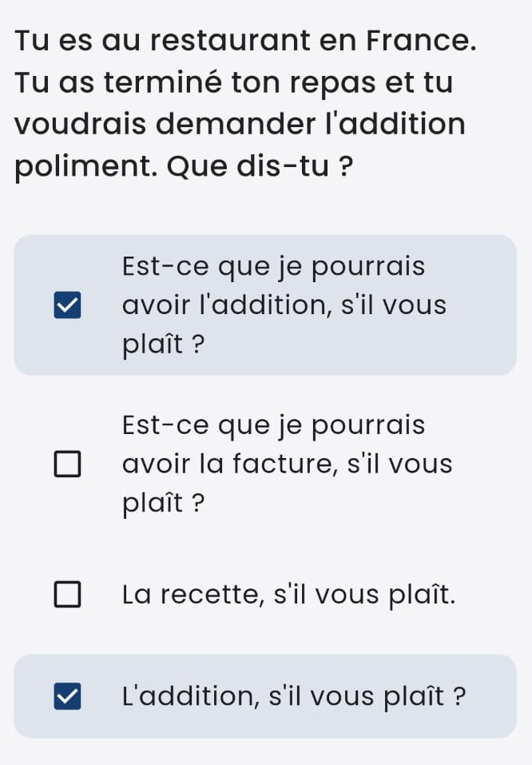The height and width of the screenshot is (765, 532).
Task: Click 'Est-ce que je pourrais' in the first answer
Action: coord(273,267)
